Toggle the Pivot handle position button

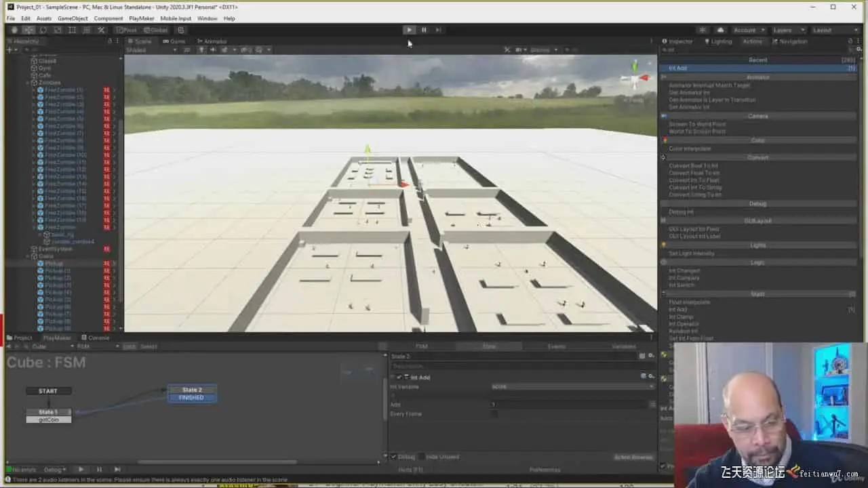coord(126,30)
